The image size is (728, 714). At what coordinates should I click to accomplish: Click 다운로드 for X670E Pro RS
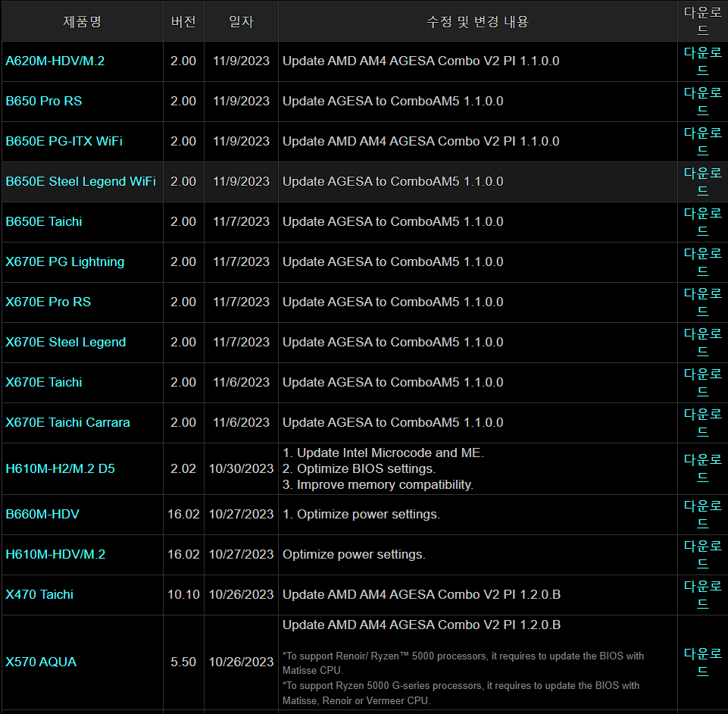[702, 302]
